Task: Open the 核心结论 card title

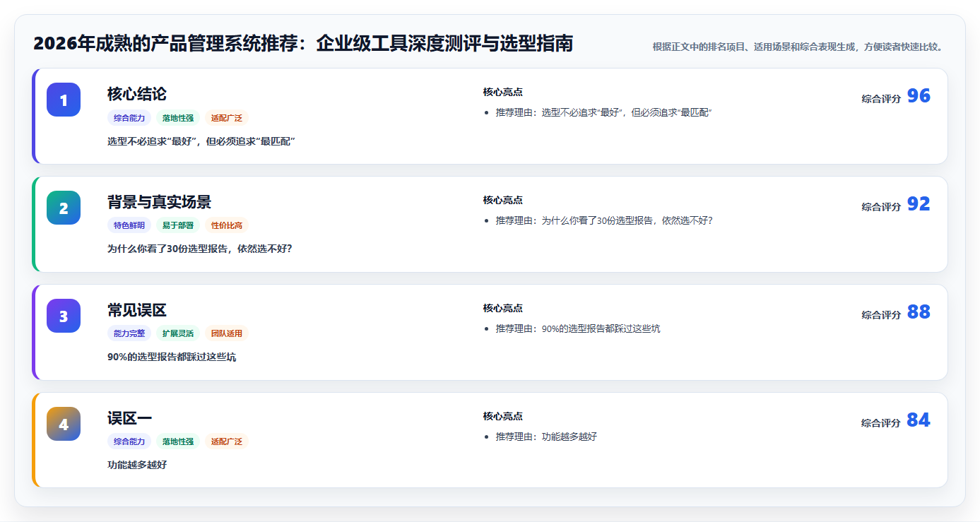Action: pyautogui.click(x=137, y=94)
